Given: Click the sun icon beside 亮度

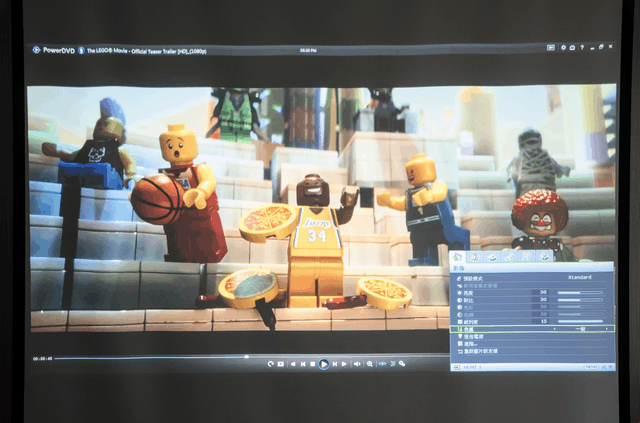Looking at the screenshot, I should click(459, 293).
